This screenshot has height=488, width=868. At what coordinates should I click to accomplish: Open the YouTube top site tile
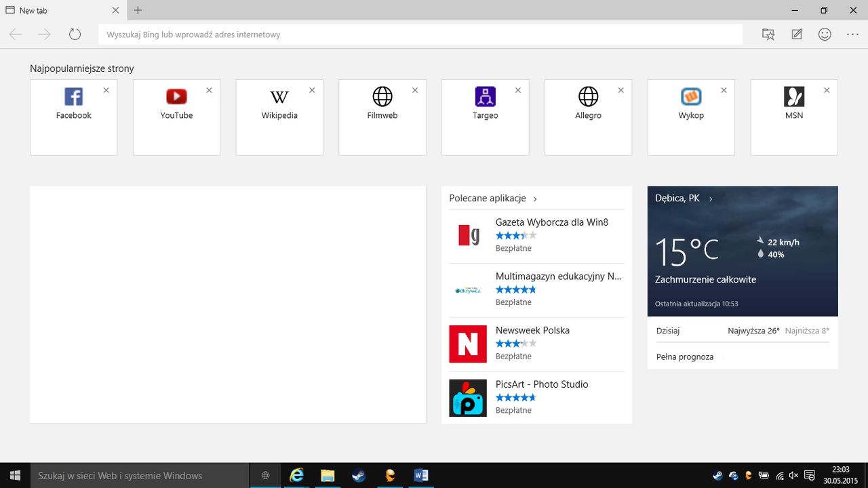(176, 117)
